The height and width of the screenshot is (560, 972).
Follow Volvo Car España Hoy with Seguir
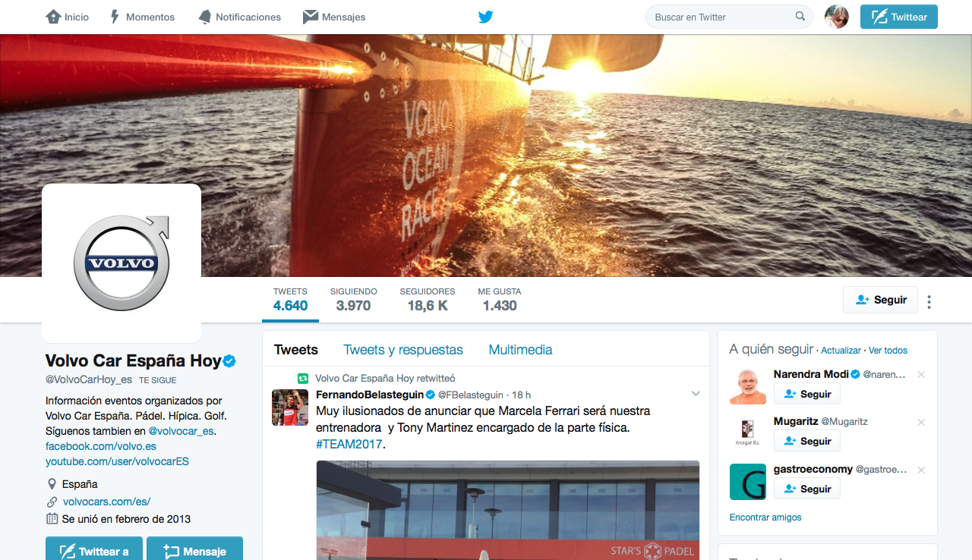881,300
